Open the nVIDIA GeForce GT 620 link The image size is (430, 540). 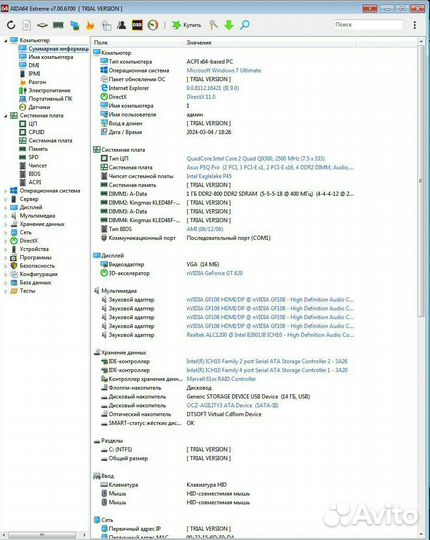[214, 273]
